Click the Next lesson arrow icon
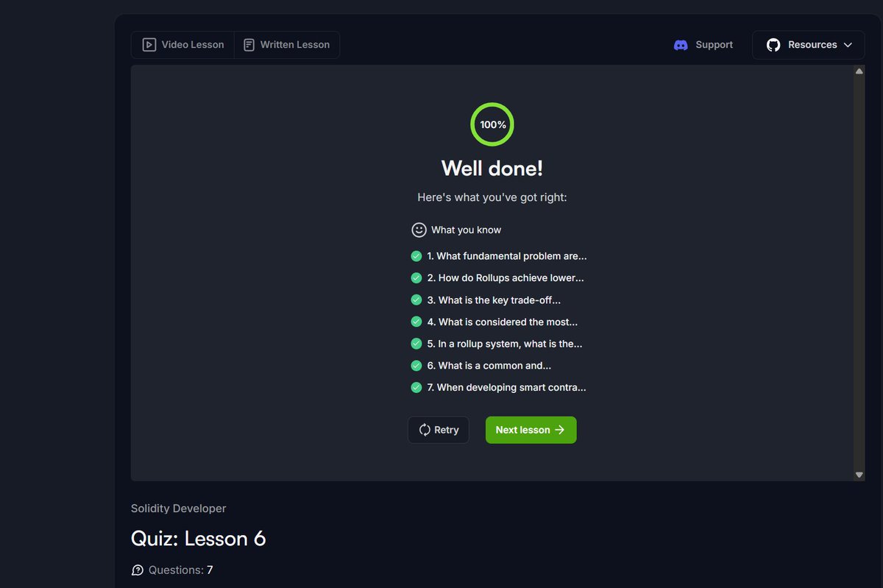 (x=560, y=430)
